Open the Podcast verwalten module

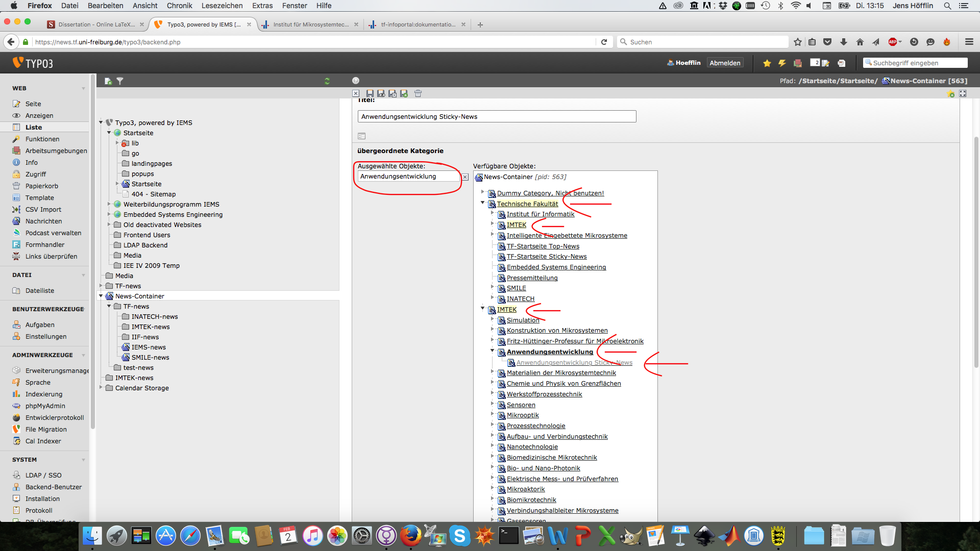coord(53,233)
